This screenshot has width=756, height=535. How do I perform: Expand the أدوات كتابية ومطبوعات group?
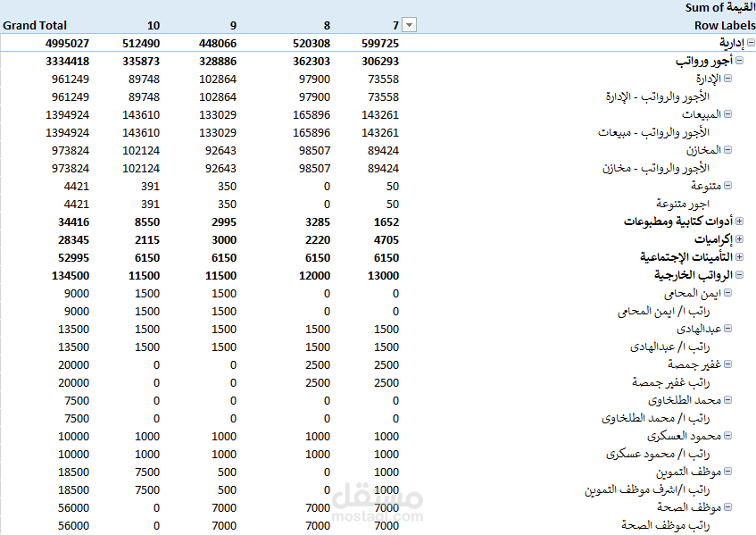tap(739, 221)
